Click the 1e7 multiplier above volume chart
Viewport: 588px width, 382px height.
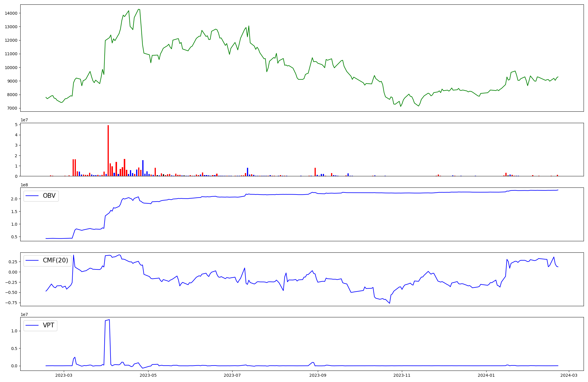click(x=24, y=120)
